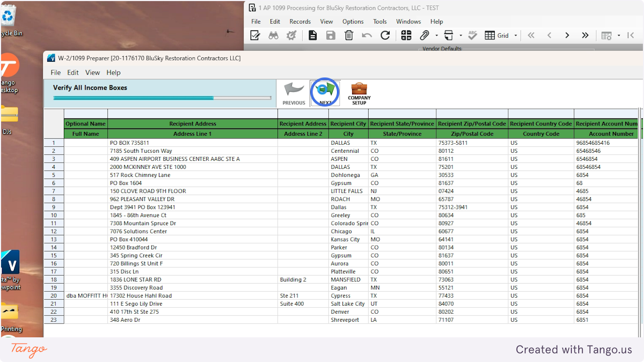This screenshot has height=362, width=644.
Task: Click the four-squares layout icon
Action: tap(406, 35)
